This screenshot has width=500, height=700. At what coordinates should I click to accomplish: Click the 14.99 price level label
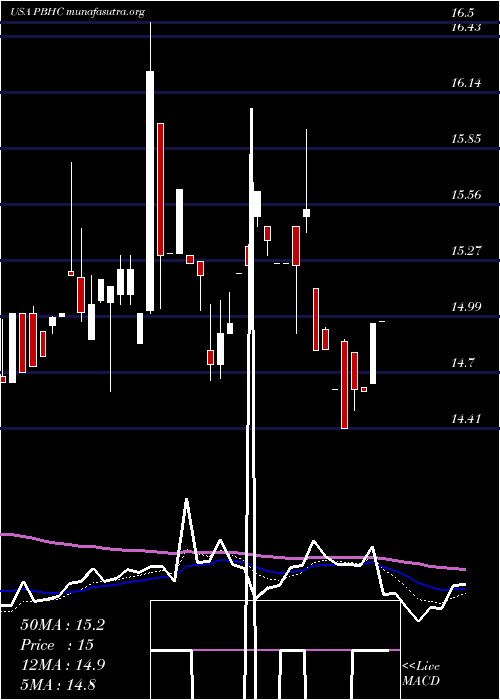[x=465, y=307]
